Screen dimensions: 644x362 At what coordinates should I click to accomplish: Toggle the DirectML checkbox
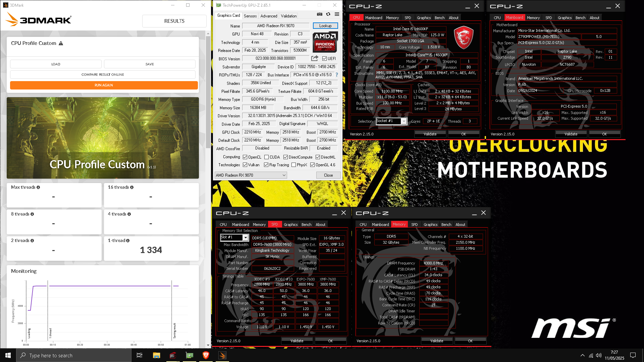[318, 157]
